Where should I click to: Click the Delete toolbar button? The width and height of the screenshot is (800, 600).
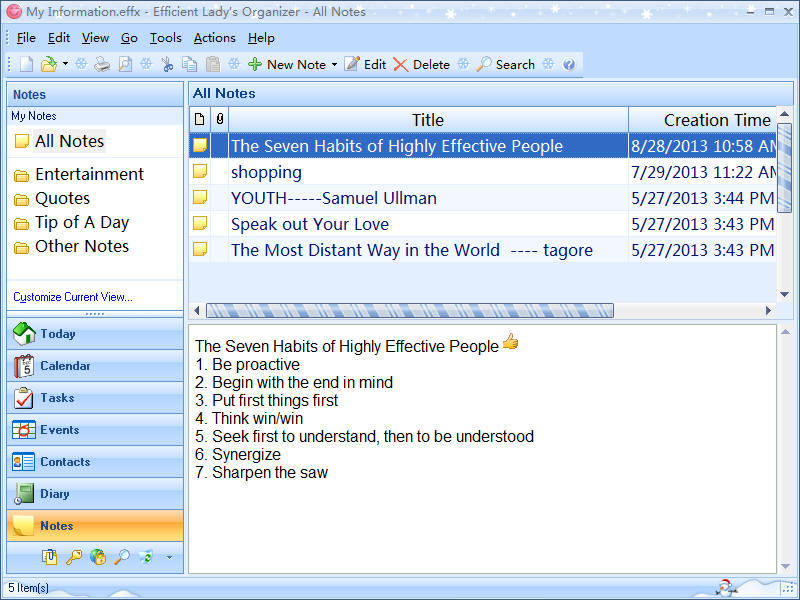coord(421,64)
